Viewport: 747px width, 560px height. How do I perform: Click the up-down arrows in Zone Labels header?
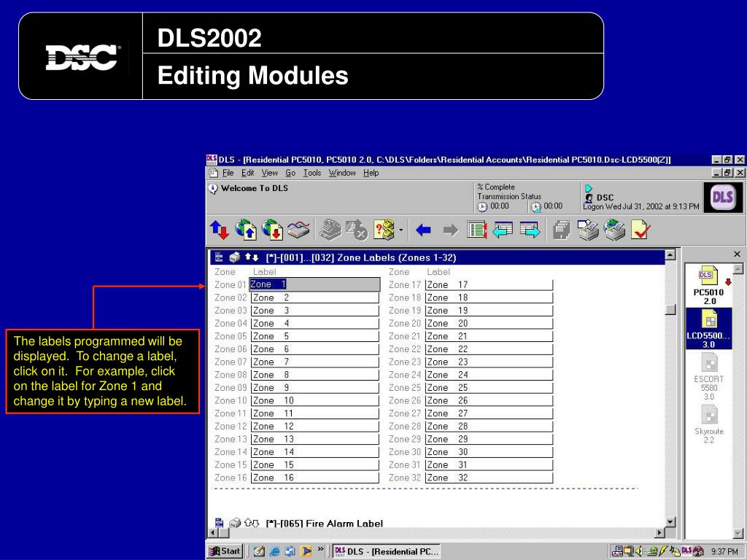[x=252, y=257]
